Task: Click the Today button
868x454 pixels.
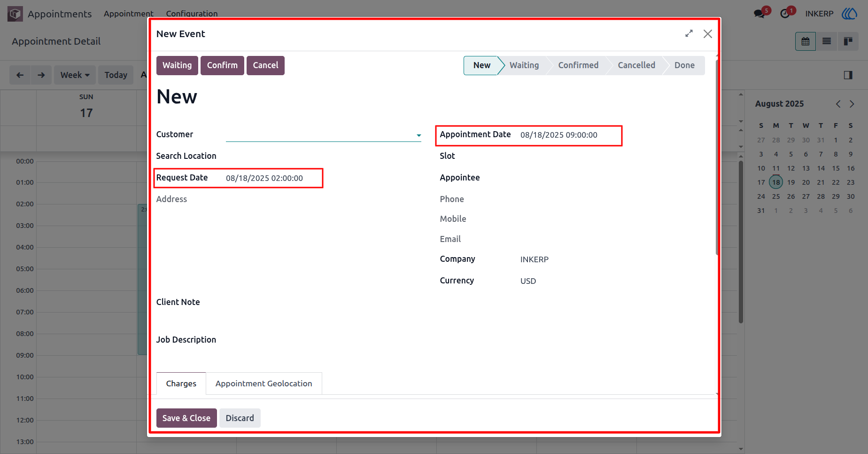Action: pos(116,75)
